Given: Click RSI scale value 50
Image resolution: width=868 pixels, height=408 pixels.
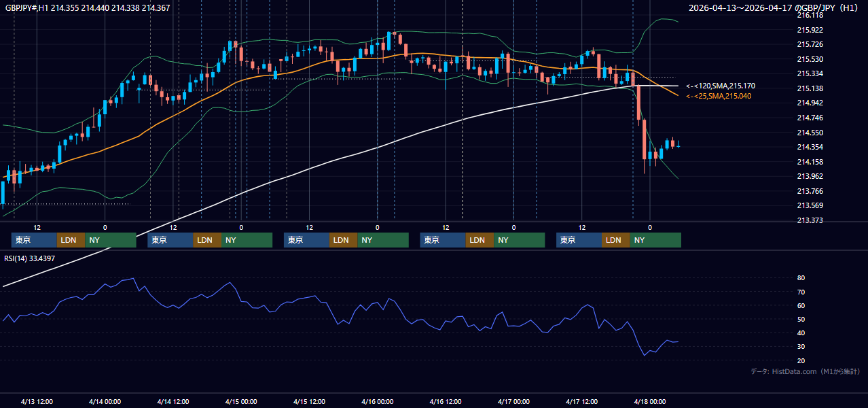Looking at the screenshot, I should (x=801, y=319).
